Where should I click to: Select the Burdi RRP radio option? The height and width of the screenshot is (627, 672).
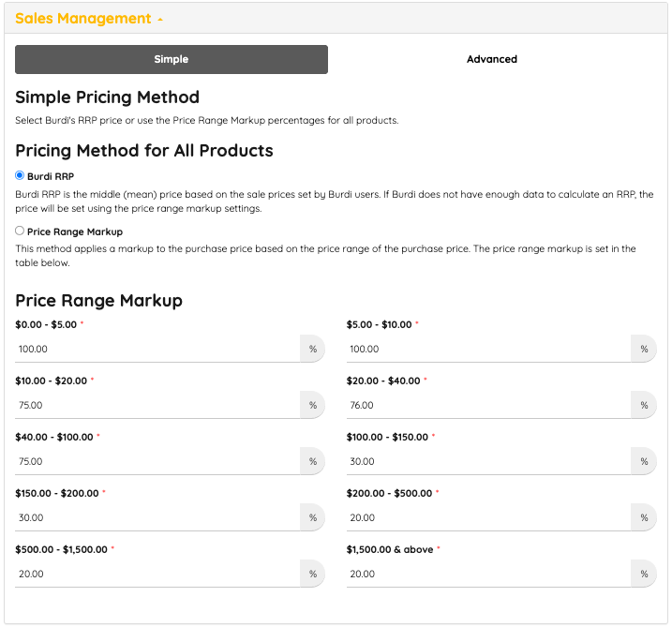point(20,175)
